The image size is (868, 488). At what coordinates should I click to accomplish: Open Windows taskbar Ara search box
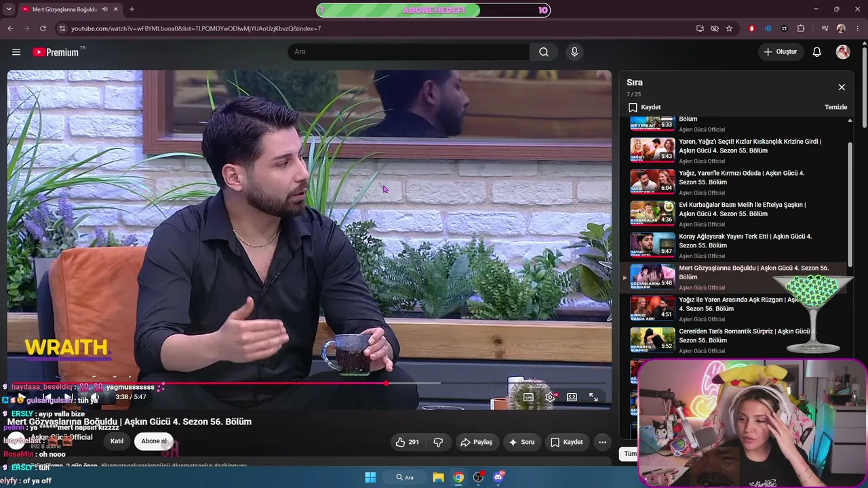(406, 477)
